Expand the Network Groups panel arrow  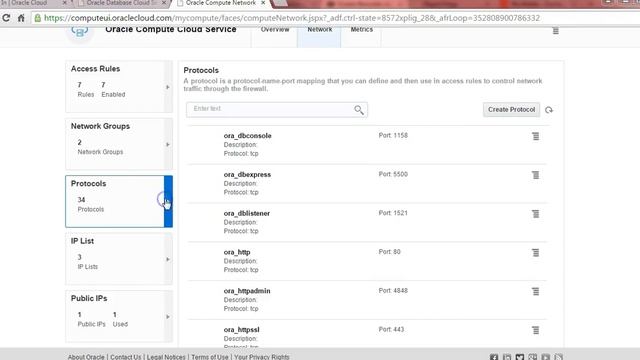pos(168,144)
